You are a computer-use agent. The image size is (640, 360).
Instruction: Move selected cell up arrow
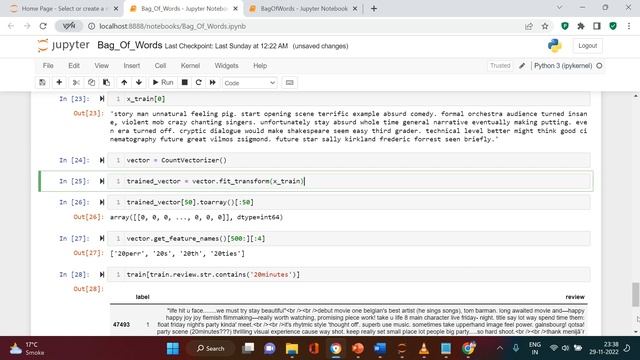(x=124, y=82)
